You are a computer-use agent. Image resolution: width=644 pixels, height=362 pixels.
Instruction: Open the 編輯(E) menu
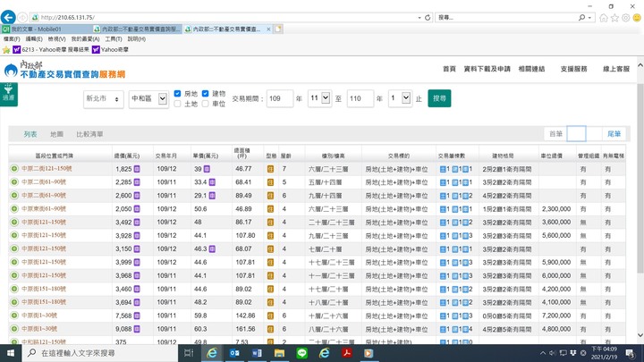click(x=34, y=39)
